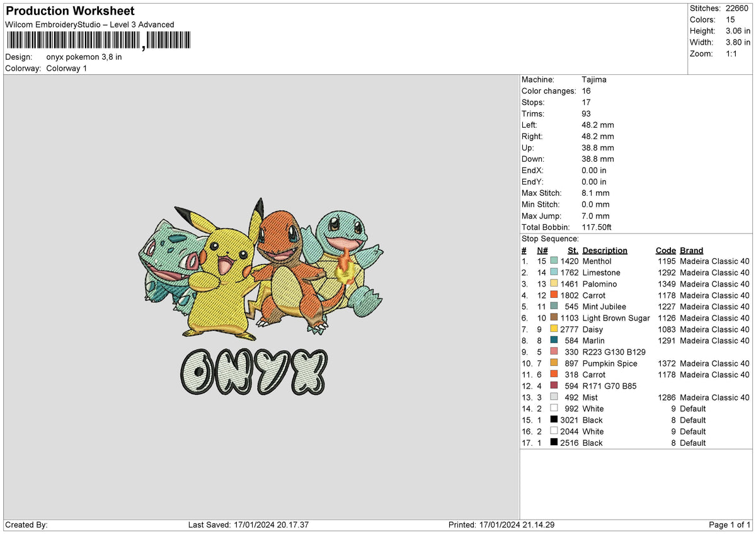Click the R223 G130 B129 color swatch

pos(554,352)
